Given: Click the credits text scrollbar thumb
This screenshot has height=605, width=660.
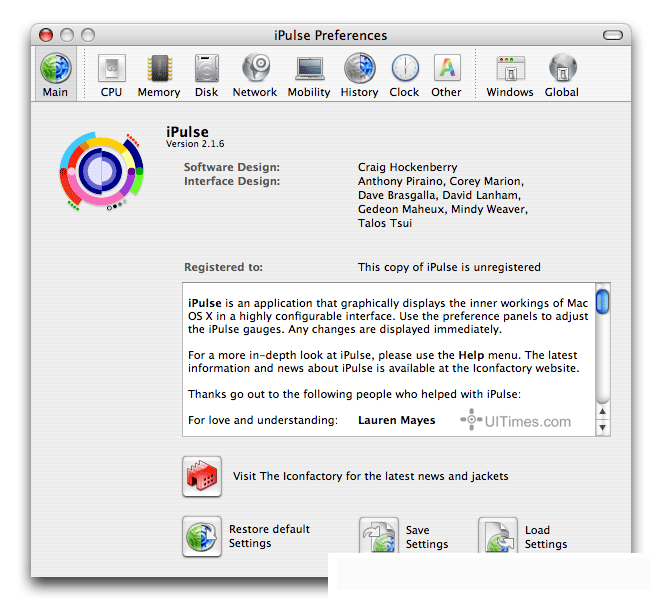Looking at the screenshot, I should pos(602,301).
